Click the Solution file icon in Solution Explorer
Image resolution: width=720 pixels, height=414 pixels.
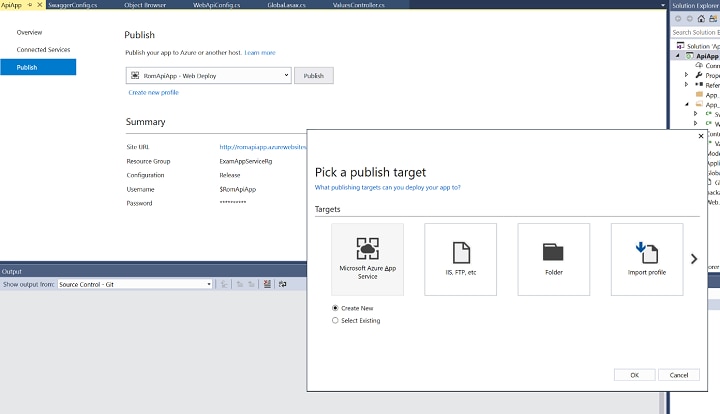[681, 45]
